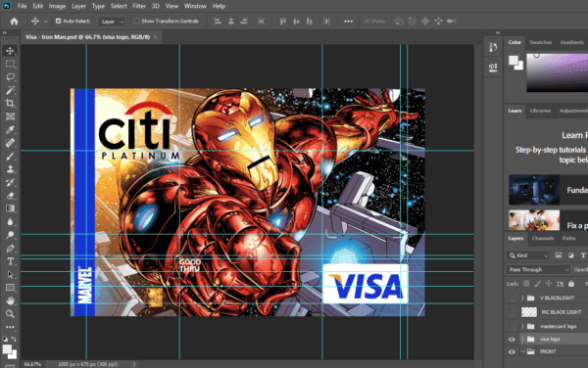Select the Hand tool
Image resolution: width=588 pixels, height=368 pixels.
coord(10,300)
